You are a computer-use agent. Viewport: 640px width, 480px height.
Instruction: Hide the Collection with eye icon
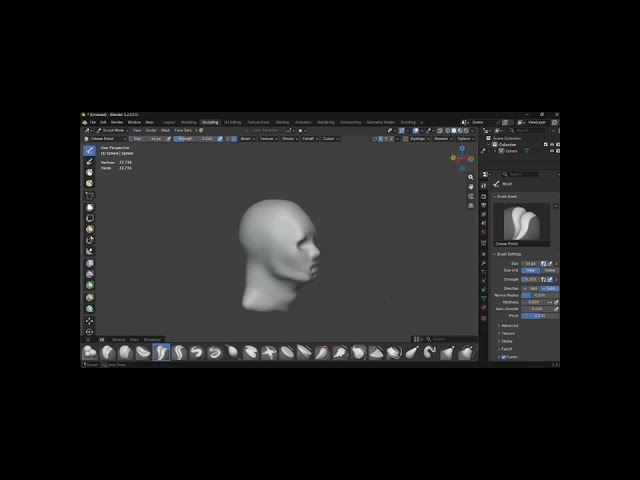pos(552,144)
